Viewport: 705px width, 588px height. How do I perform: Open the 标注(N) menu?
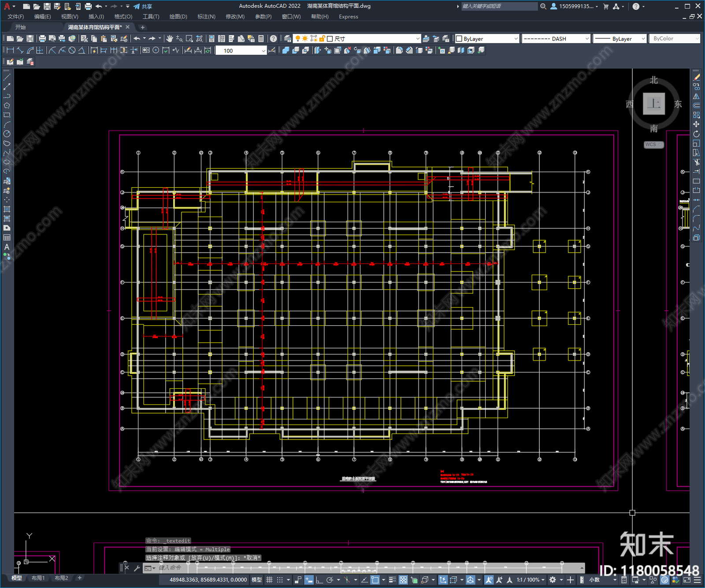[x=206, y=17]
